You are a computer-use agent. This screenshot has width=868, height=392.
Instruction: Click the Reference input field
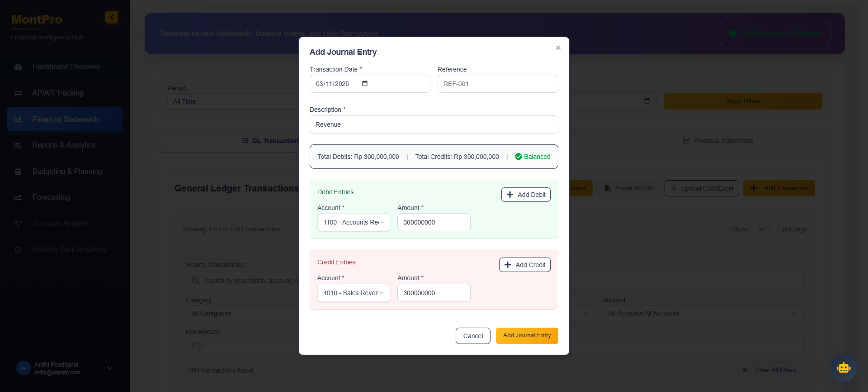click(498, 84)
